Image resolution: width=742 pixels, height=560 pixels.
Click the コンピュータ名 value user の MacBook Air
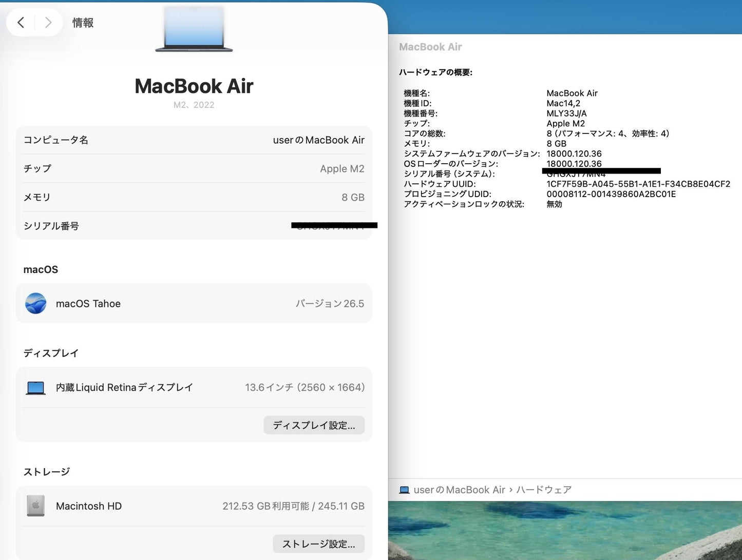click(318, 140)
